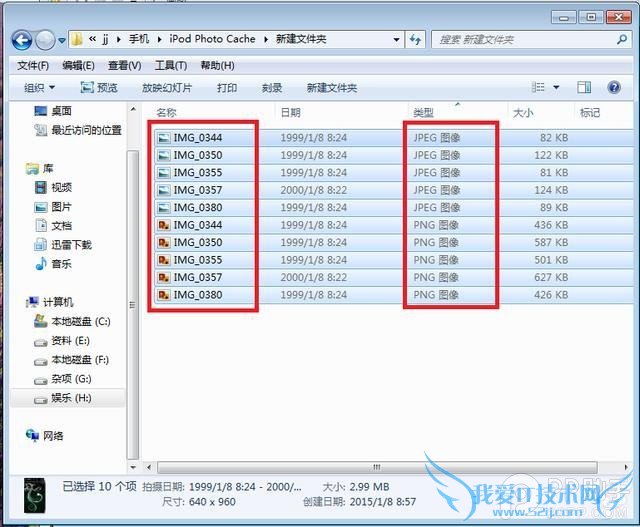640x527 pixels.
Task: Open 娱乐 (H:) drive
Action: (x=63, y=398)
